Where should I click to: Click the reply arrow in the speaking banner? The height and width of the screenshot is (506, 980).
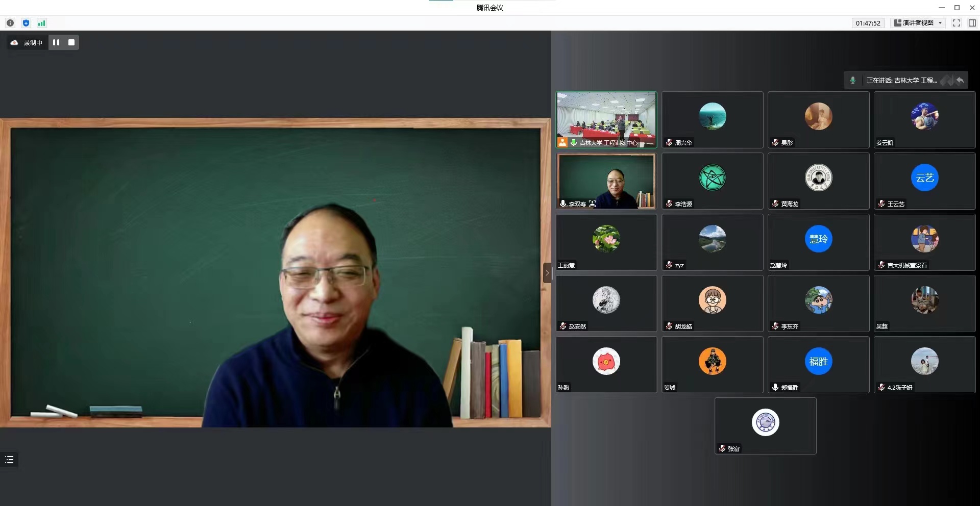[x=960, y=80]
